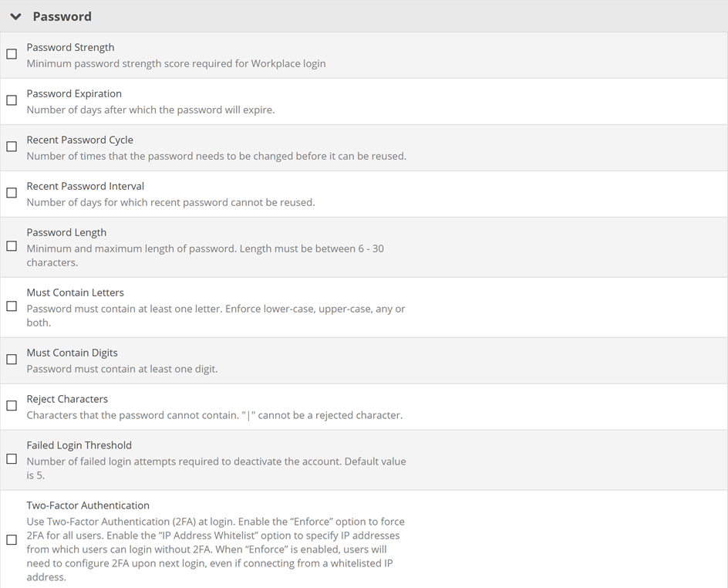
Task: Click the Password section header title
Action: 62,16
